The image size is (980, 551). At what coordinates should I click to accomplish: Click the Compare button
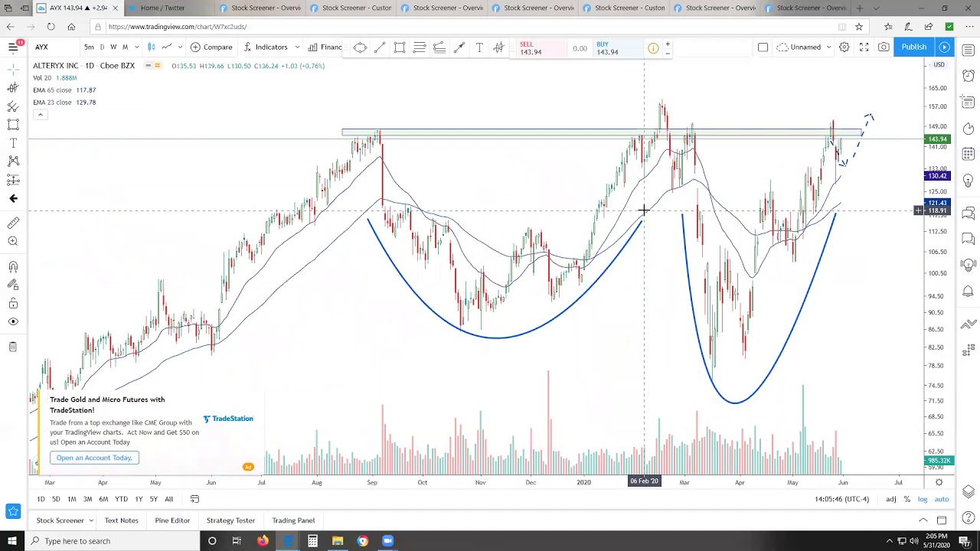[x=211, y=47]
